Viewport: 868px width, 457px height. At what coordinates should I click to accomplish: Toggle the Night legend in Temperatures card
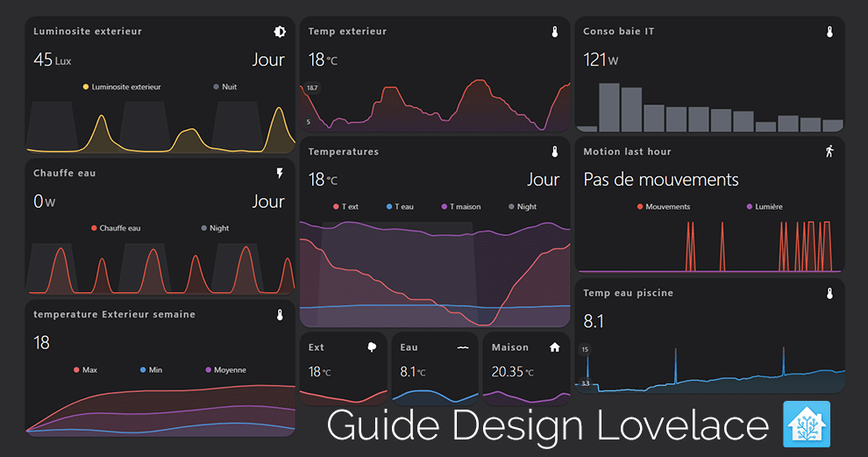pos(523,207)
